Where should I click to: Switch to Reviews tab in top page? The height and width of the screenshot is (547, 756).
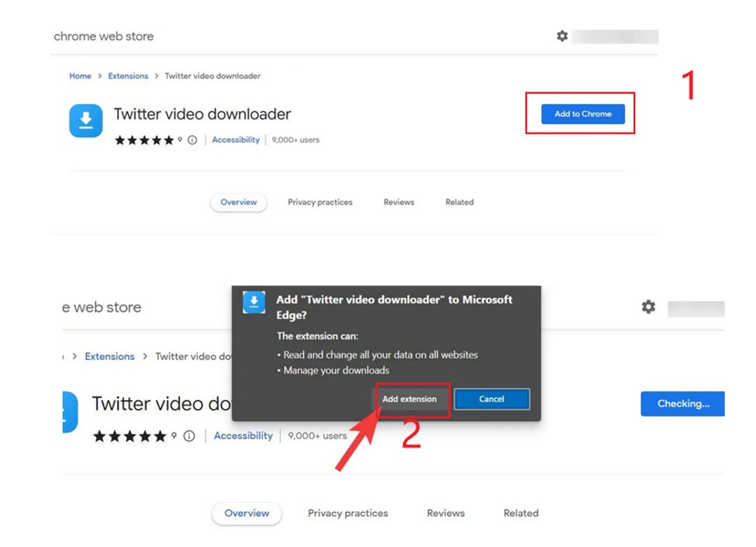(399, 202)
